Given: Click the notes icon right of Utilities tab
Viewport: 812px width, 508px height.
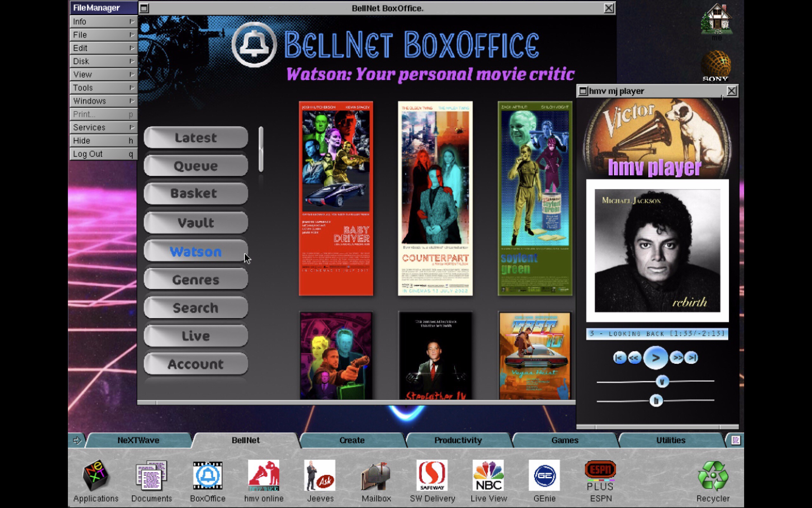Looking at the screenshot, I should point(736,440).
